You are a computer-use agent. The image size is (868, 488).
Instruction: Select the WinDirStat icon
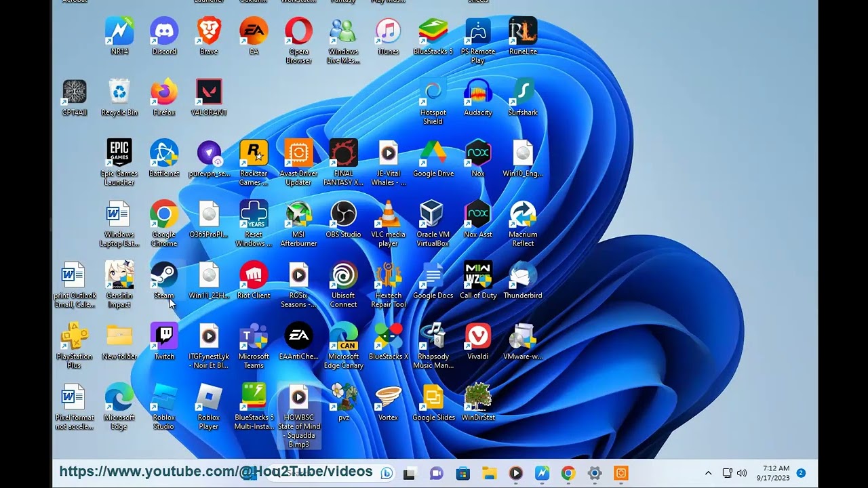477,403
